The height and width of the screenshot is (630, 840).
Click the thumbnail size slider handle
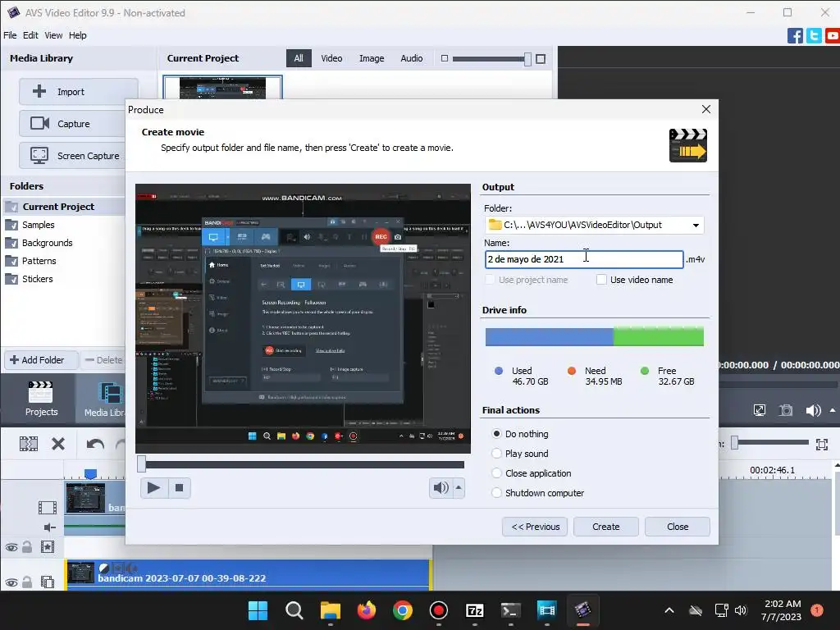click(x=527, y=59)
